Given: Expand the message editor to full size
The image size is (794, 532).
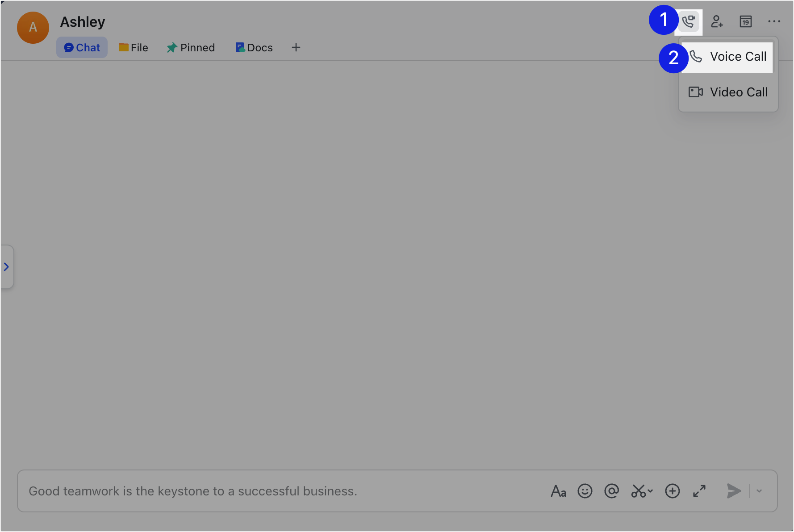Looking at the screenshot, I should click(x=699, y=491).
